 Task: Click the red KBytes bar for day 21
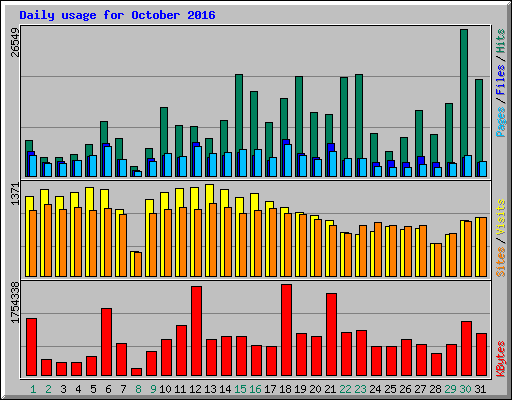[331, 335]
